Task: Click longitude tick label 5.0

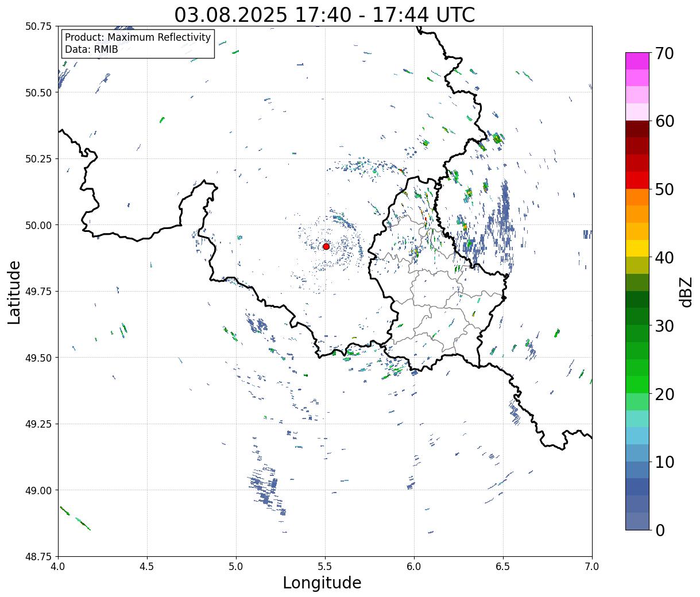Action: [x=236, y=567]
